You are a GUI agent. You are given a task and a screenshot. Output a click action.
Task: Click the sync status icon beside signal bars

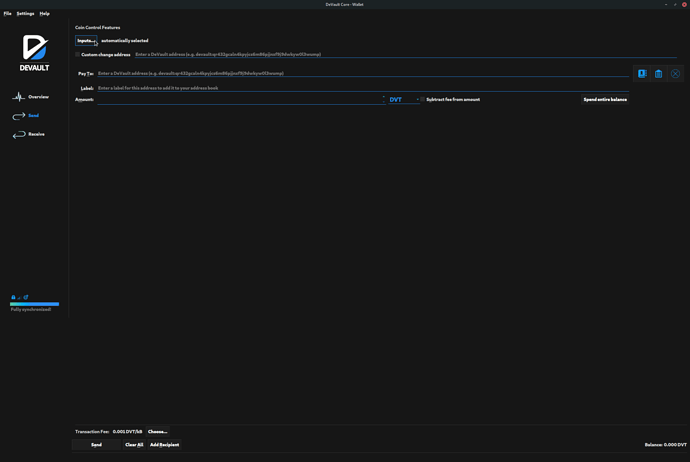click(x=26, y=297)
